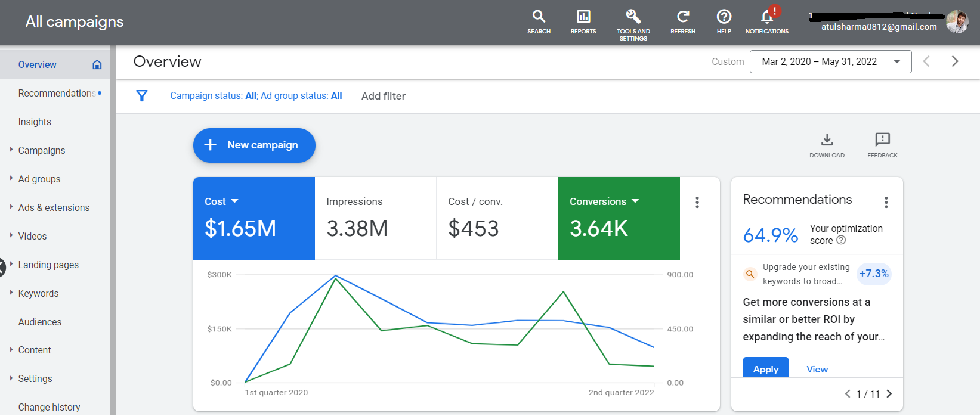Open the date range dropdown

click(x=831, y=62)
